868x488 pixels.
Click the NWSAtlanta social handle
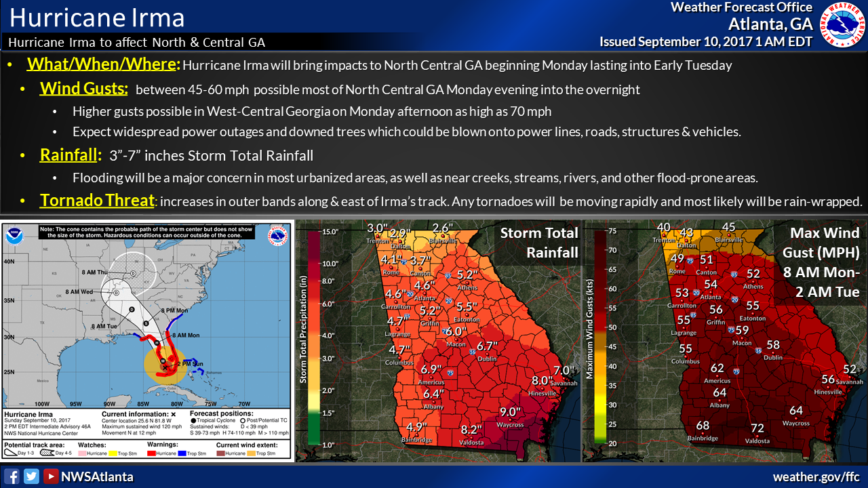pyautogui.click(x=97, y=476)
